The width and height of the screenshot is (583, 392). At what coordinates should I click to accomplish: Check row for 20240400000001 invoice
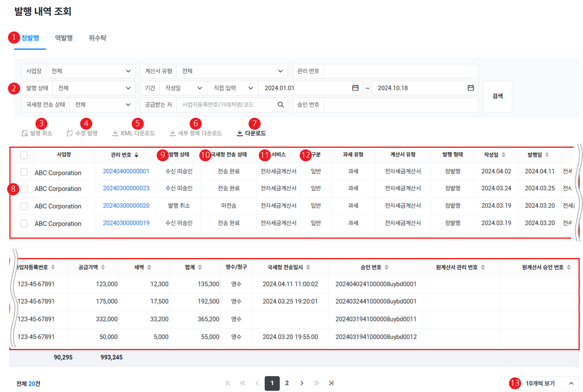tap(24, 172)
